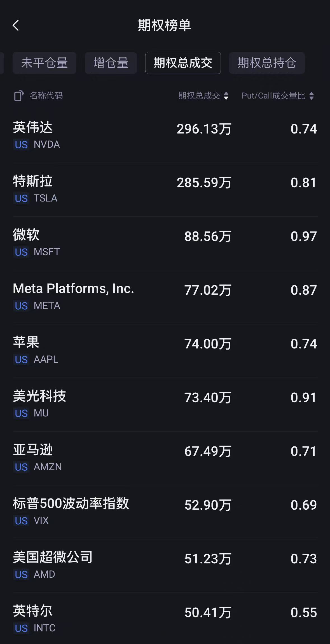
Task: Tap the export icon beside 名称代码
Action: click(x=19, y=96)
